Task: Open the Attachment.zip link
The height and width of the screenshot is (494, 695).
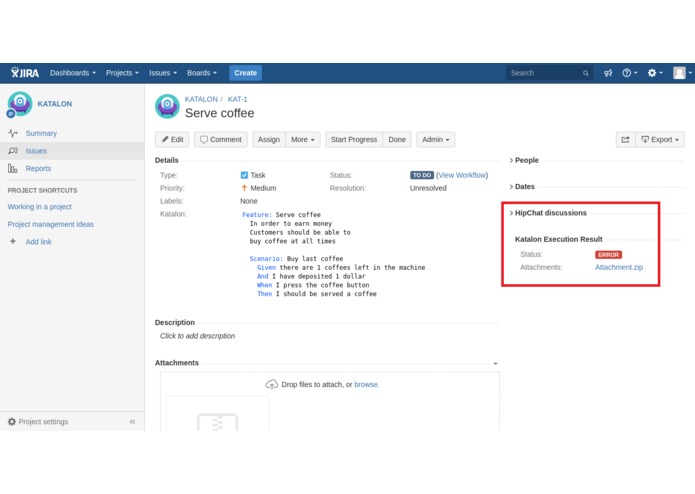Action: coord(619,267)
